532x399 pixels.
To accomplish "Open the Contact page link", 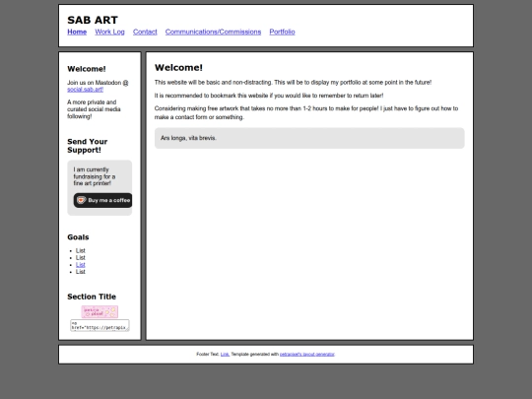I will (x=145, y=32).
